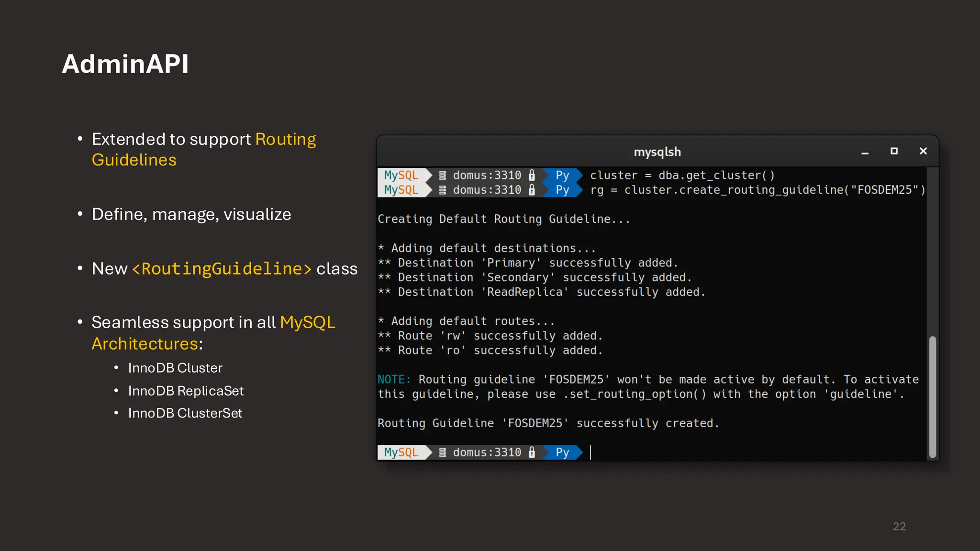
Task: Click the Py mode segment on bottom prompt
Action: [x=562, y=452]
